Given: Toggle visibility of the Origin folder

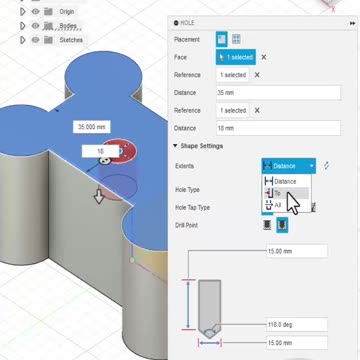Looking at the screenshot, I should point(35,12).
